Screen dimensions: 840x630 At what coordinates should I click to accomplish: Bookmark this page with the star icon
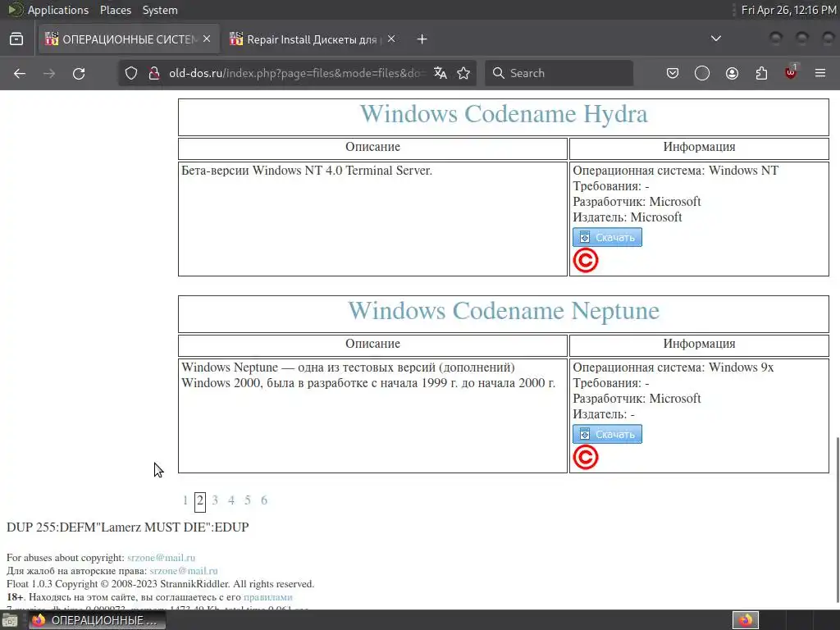coord(463,73)
